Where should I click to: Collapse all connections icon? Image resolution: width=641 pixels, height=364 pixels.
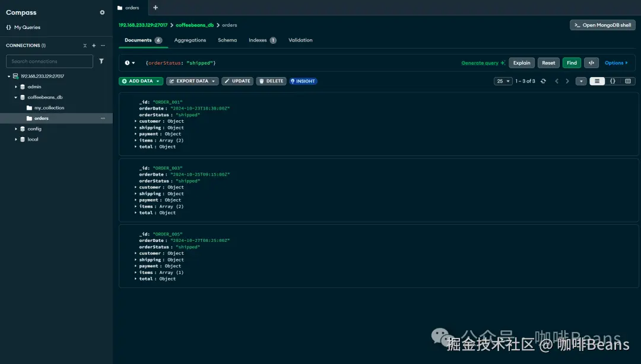pos(85,45)
